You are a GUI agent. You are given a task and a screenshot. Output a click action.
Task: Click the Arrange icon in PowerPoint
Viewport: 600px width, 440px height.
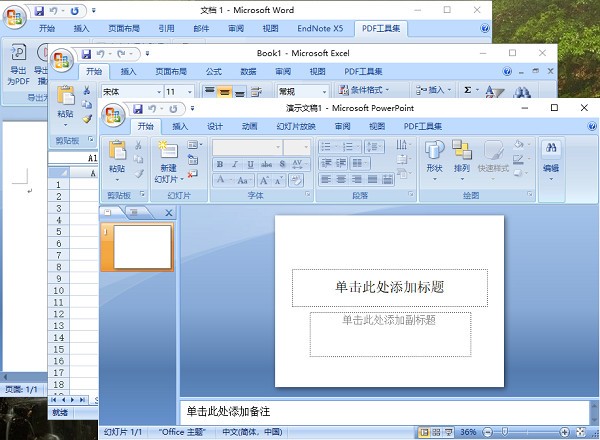pos(461,157)
